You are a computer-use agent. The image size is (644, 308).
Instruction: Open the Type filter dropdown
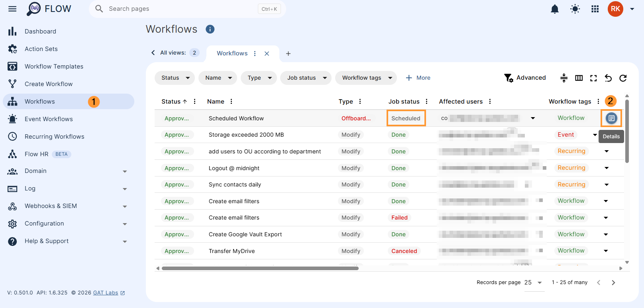click(x=259, y=78)
